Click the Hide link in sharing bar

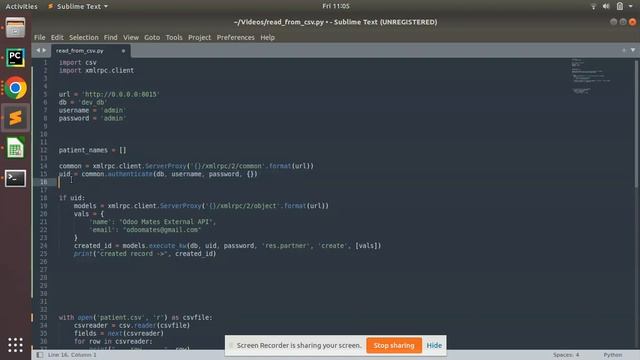434,345
